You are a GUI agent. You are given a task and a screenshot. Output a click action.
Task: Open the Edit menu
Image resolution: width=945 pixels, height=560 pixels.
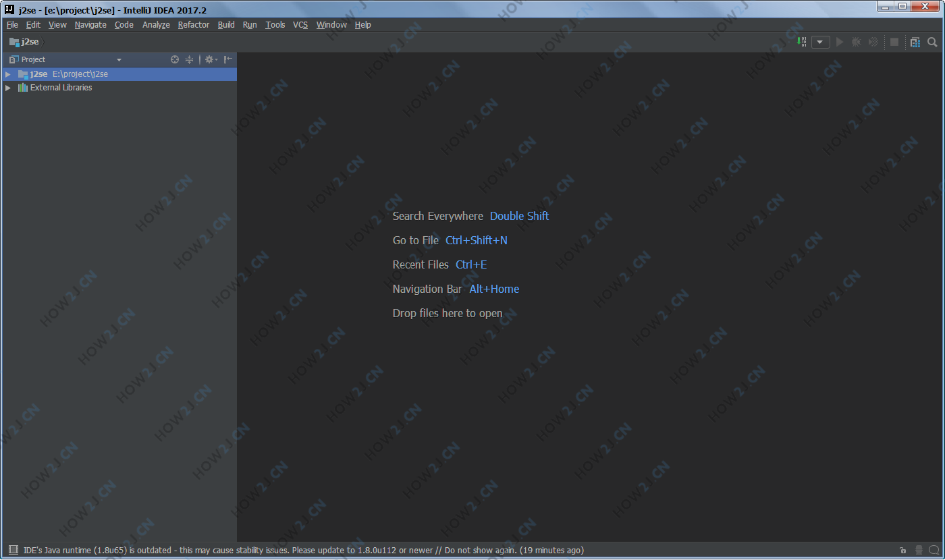[33, 25]
